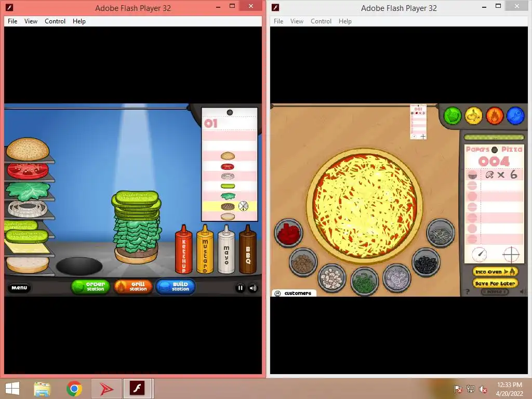Pick the black olive topping bowl

(x=426, y=262)
